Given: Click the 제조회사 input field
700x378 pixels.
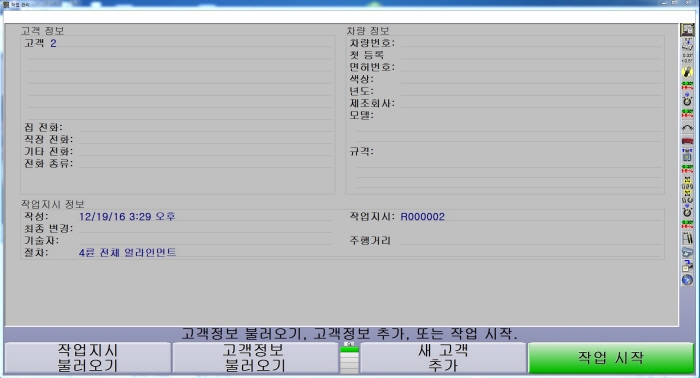Looking at the screenshot, I should coord(530,103).
